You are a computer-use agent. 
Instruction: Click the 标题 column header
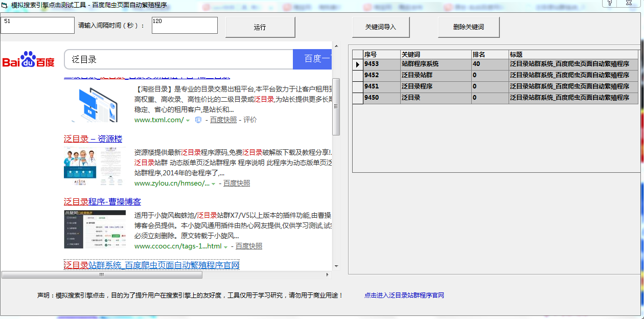(573, 54)
